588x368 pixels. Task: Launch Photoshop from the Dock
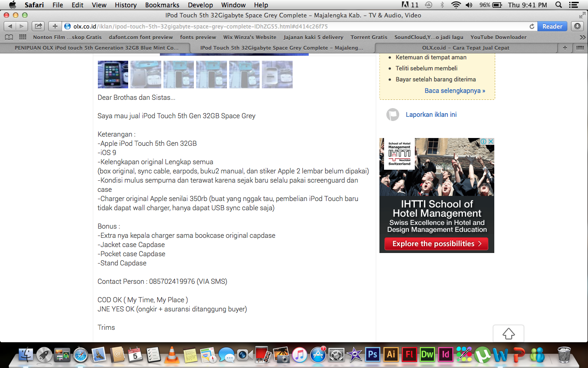373,354
